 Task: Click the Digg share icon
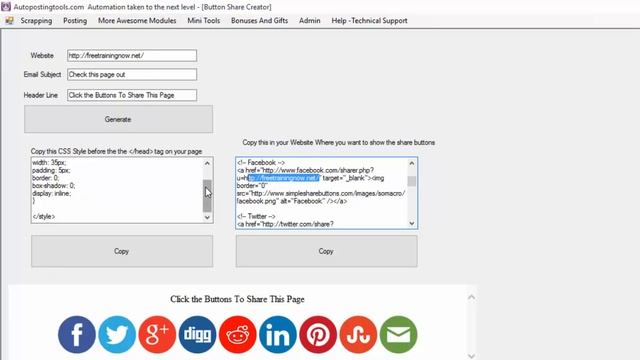click(x=198, y=334)
